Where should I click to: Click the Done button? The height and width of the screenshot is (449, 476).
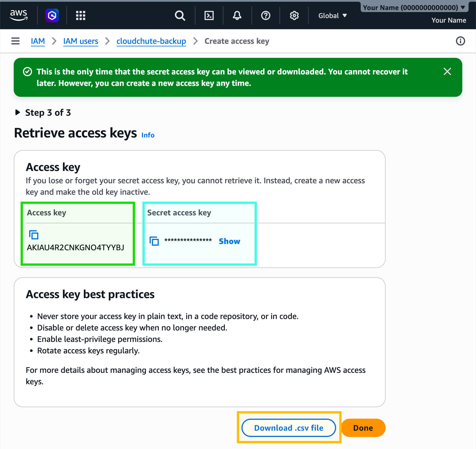363,428
